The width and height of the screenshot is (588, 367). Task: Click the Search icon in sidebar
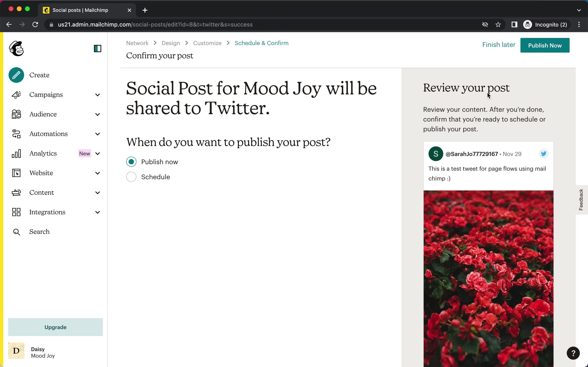pos(17,232)
